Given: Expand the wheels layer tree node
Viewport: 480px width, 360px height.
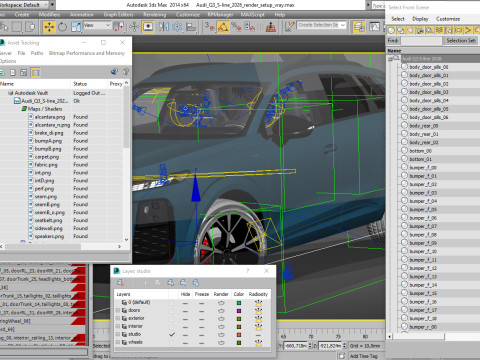Looking at the screenshot, I should [118, 342].
